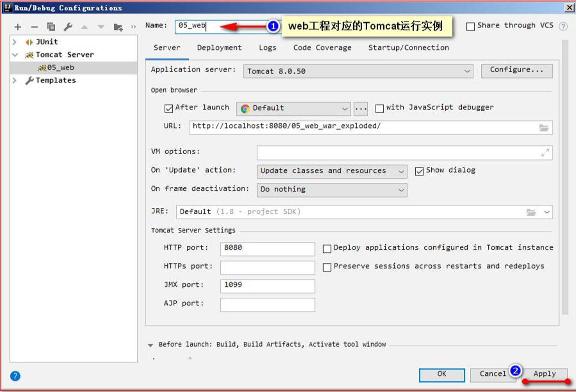Click the Name input field
The height and width of the screenshot is (392, 576).
228,27
